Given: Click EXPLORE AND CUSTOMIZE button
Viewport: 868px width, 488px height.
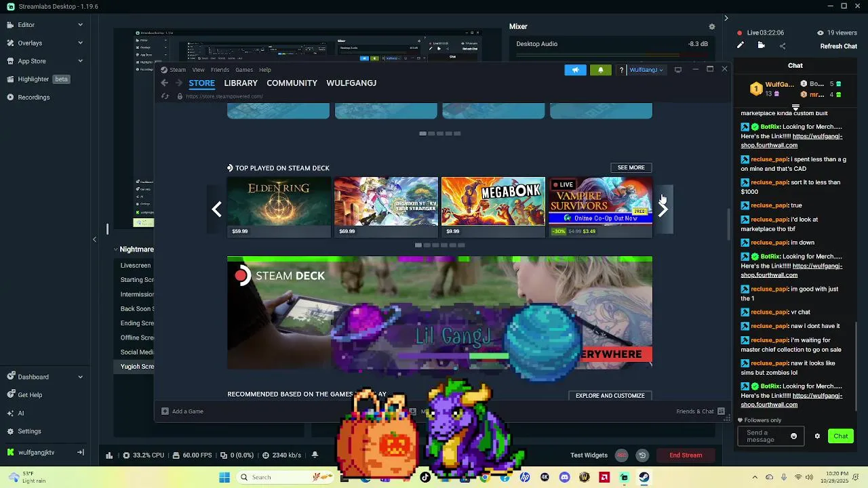Looking at the screenshot, I should coord(610,395).
